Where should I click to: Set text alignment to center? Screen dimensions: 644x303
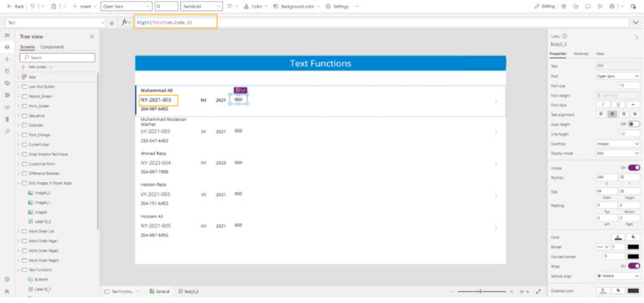pos(612,114)
